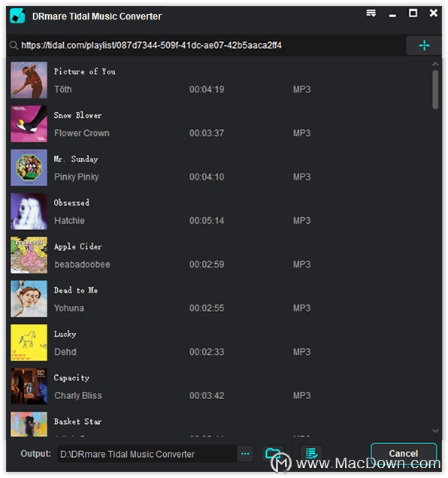This screenshot has height=478, width=448.
Task: Click artist name Pinky Pinky
Action: (77, 177)
